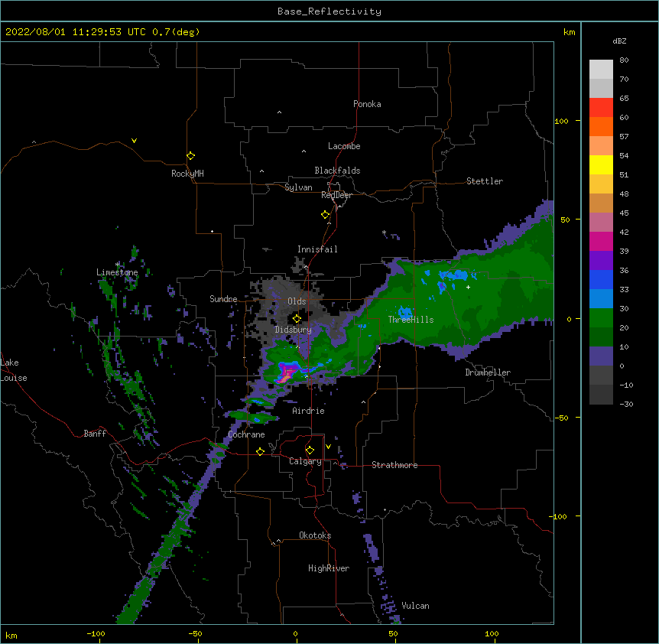Select the purple 39-36 dBZ legend band
Image resolution: width=659 pixels, height=644 pixels.
click(601, 261)
